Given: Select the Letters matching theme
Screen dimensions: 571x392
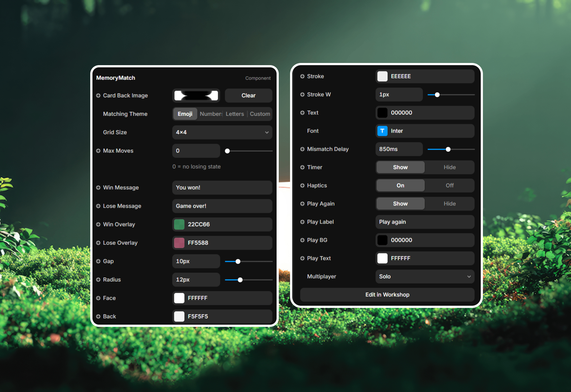Looking at the screenshot, I should coord(235,114).
